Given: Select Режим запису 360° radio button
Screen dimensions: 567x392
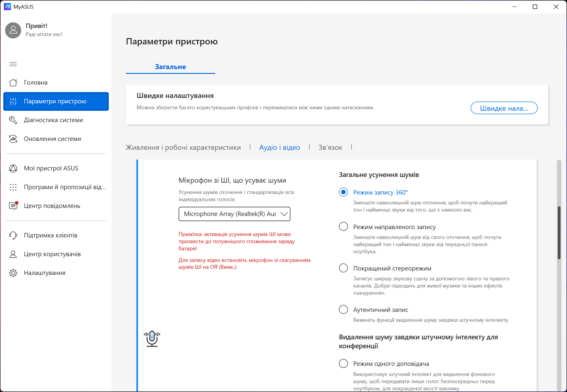Looking at the screenshot, I should tap(343, 192).
